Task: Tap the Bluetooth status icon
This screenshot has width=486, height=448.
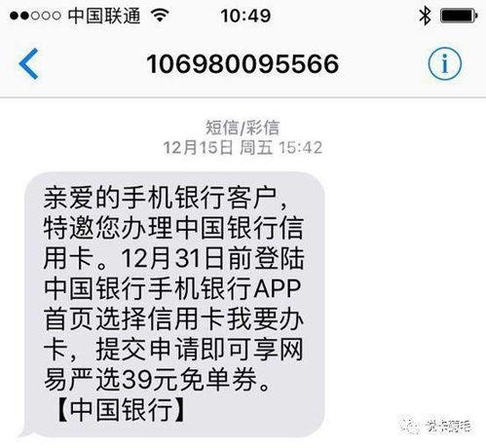Action: pyautogui.click(x=425, y=16)
